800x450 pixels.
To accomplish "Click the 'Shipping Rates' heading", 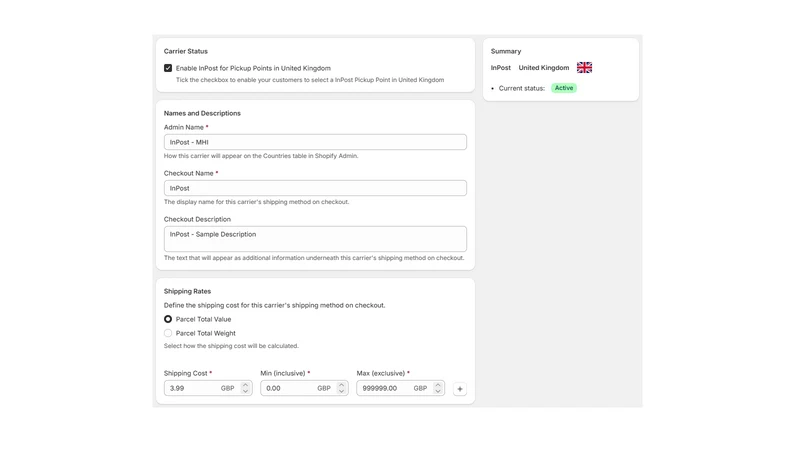I will [187, 291].
